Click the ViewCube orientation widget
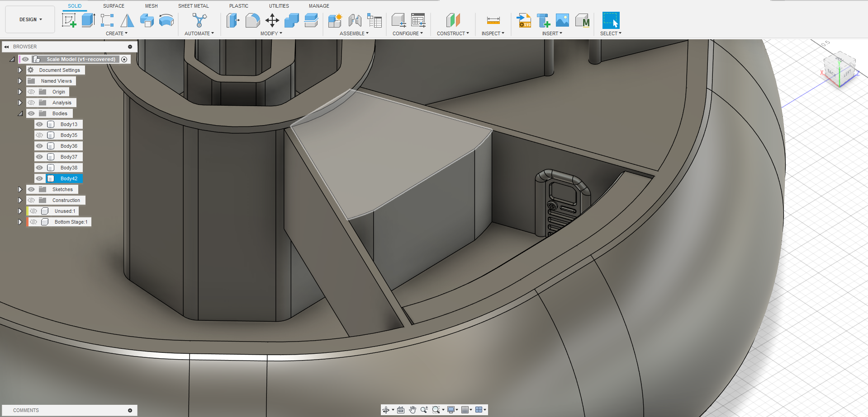Viewport: 868px width, 417px height. (x=840, y=69)
